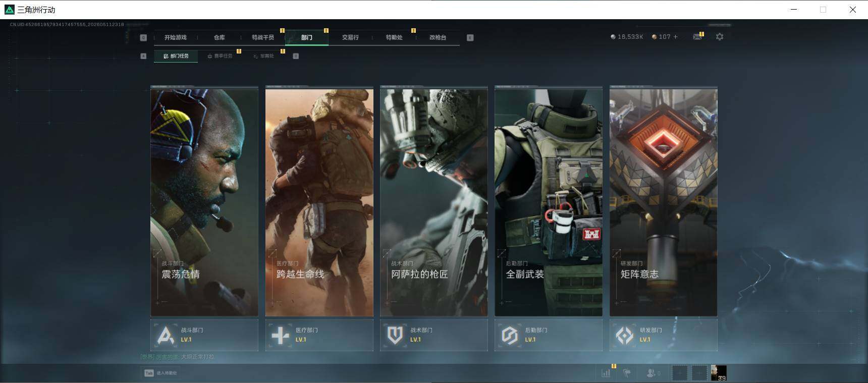
Task: Open settings with the gear icon
Action: pyautogui.click(x=720, y=37)
